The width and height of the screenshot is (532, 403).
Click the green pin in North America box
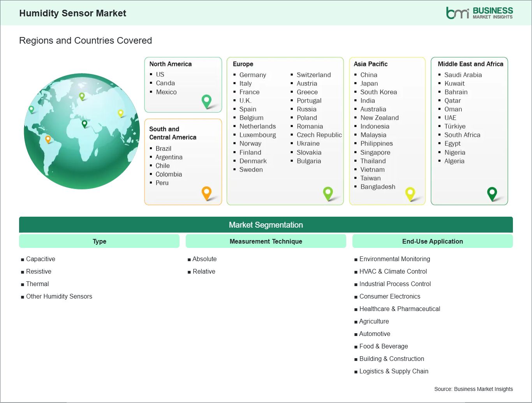click(x=206, y=101)
